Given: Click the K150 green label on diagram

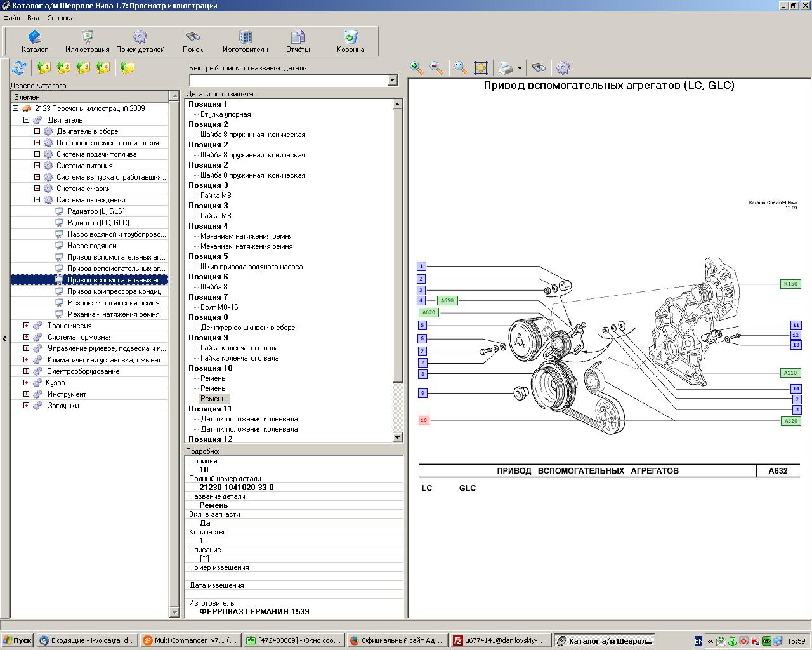Looking at the screenshot, I should coord(790,284).
